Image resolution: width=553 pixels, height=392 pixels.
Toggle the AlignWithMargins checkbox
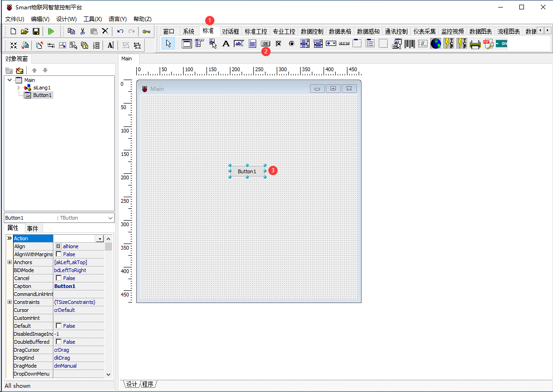pyautogui.click(x=59, y=254)
